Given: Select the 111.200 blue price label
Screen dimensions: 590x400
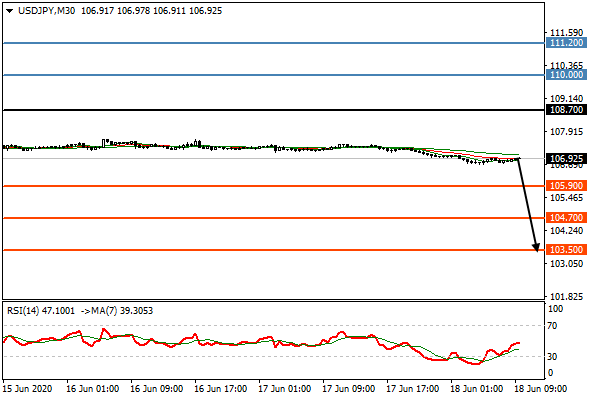Looking at the screenshot, I should 566,43.
